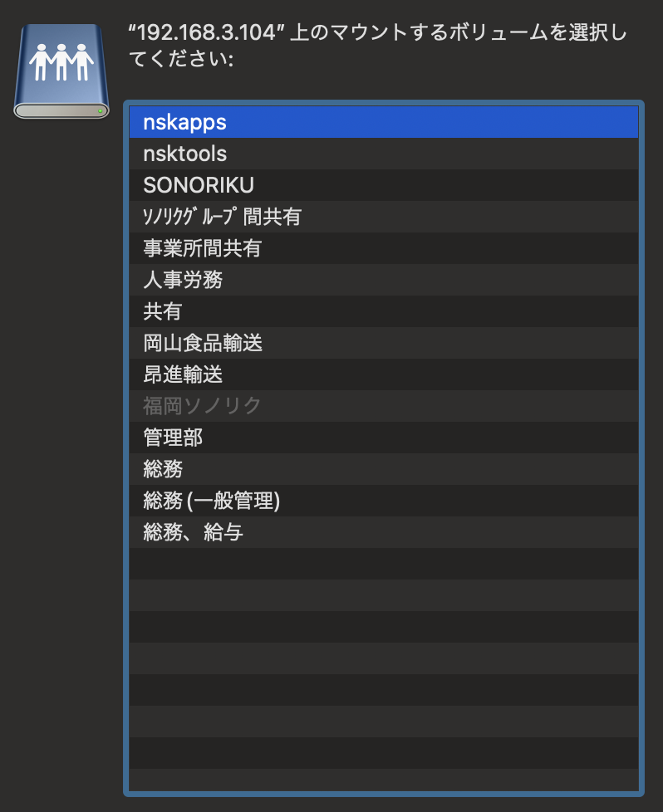Click the last empty row of the volume list
This screenshot has width=663, height=812.
pyautogui.click(x=382, y=779)
